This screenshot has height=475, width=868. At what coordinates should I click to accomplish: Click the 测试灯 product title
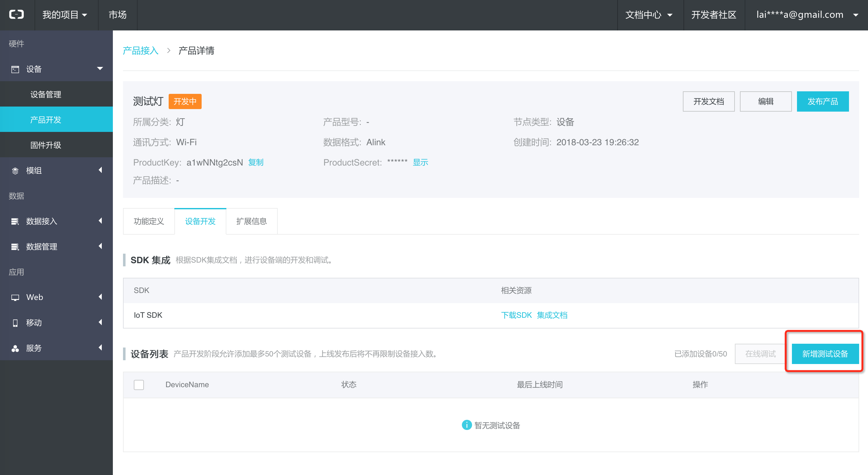click(x=148, y=101)
